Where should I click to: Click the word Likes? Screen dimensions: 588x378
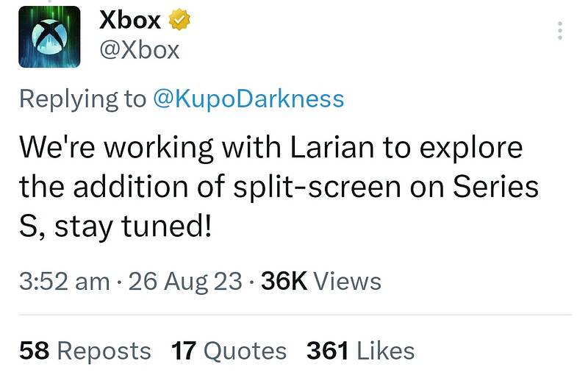[x=386, y=351]
